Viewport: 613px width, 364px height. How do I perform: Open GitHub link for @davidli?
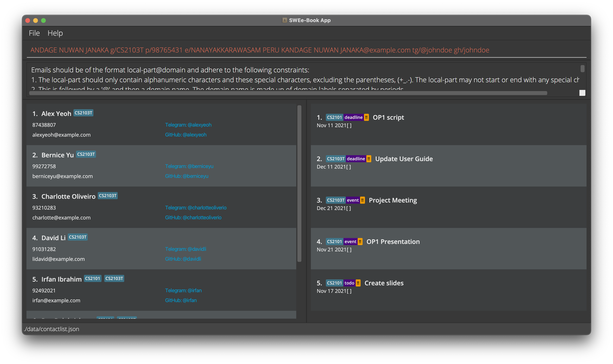tap(183, 259)
